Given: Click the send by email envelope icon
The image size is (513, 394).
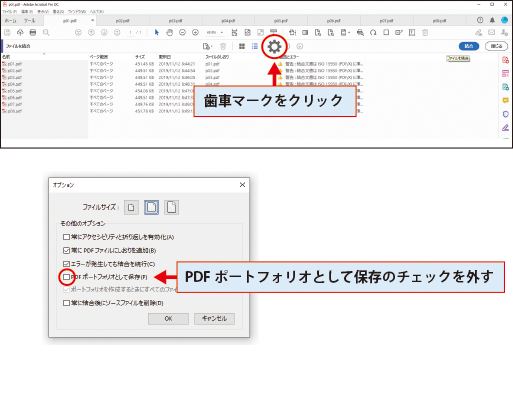Looking at the screenshot, I should tap(492, 33).
